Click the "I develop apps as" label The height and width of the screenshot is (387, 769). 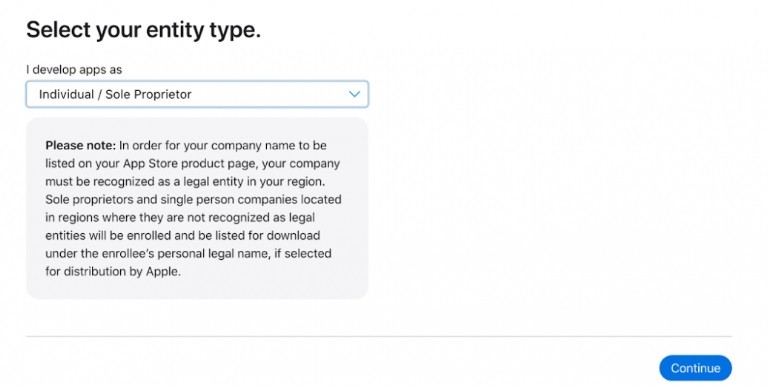click(x=74, y=70)
